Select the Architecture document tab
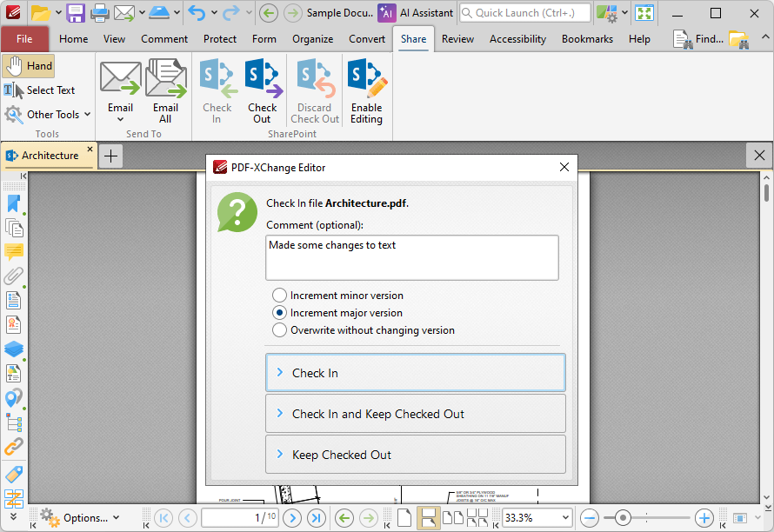 point(47,156)
